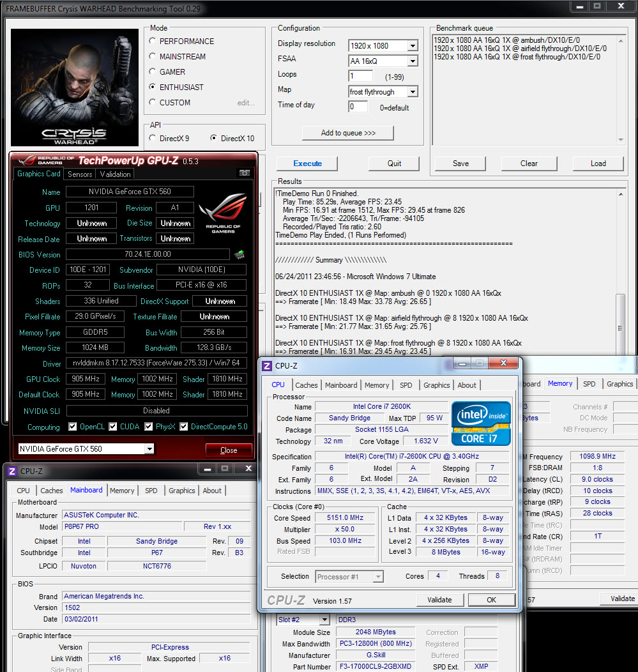This screenshot has width=638, height=672.
Task: Click Benchmark queue scroll down arrow
Action: pyautogui.click(x=621, y=140)
